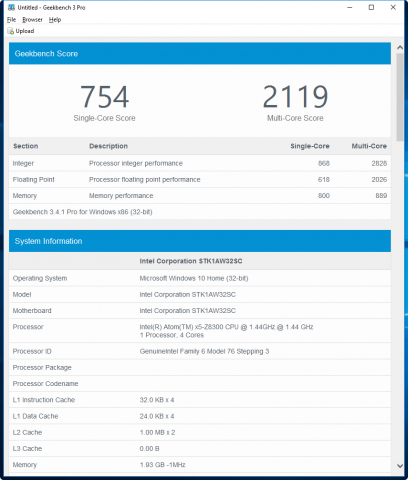Click the Single-Core Score label
The image size is (408, 480).
104,118
